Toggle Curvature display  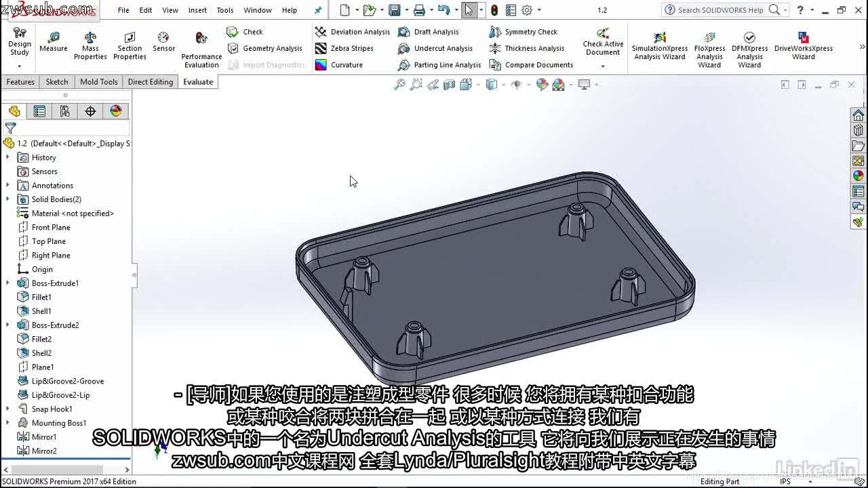pyautogui.click(x=339, y=65)
